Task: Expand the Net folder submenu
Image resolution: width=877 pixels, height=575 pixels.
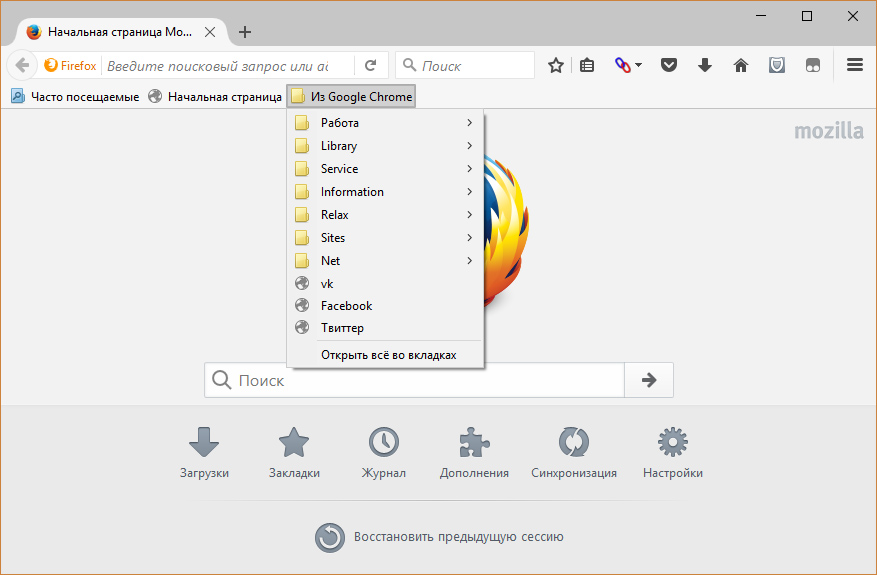Action: [x=385, y=260]
